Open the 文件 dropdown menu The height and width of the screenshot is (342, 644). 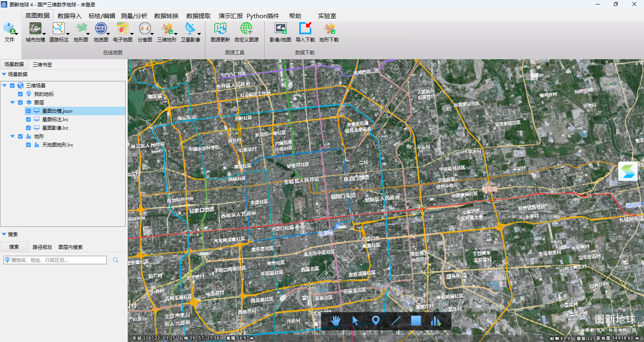(x=10, y=32)
